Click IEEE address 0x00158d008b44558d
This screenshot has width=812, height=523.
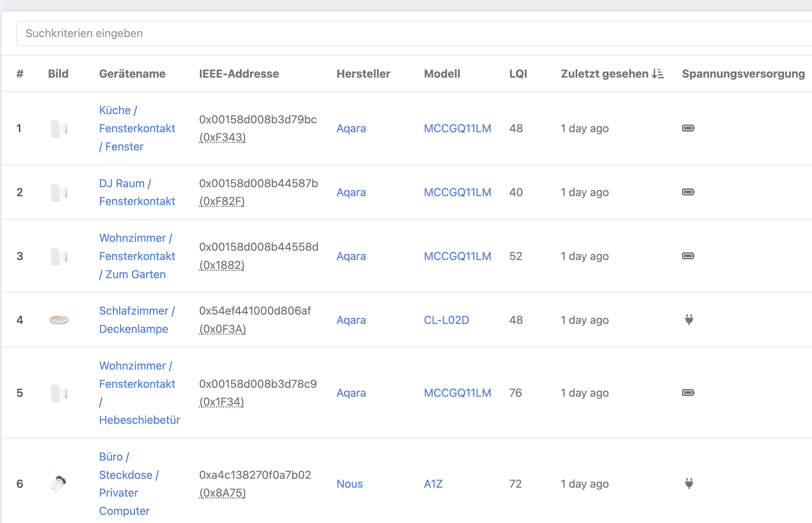point(259,247)
